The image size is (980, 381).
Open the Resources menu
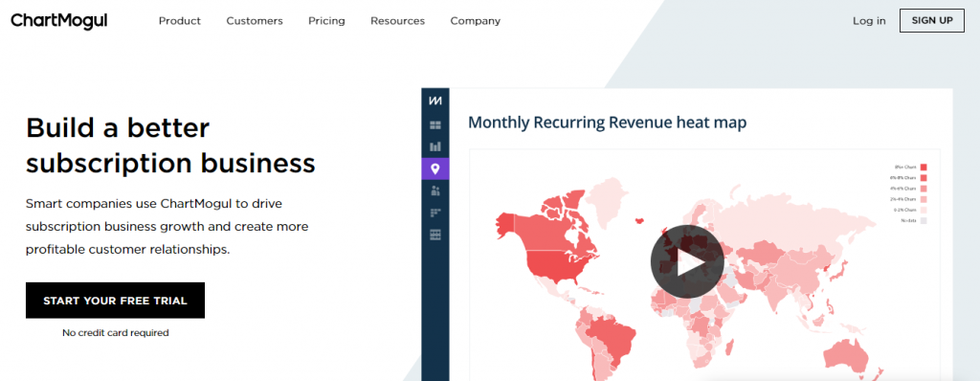[397, 21]
